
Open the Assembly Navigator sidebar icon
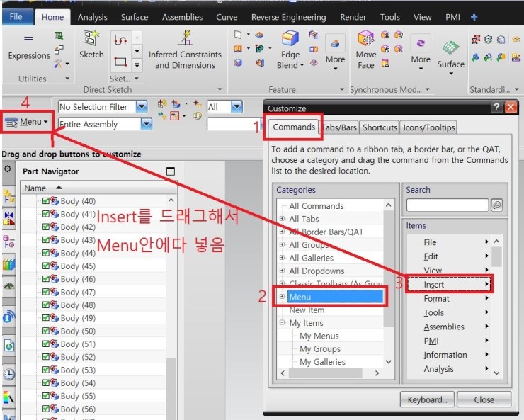pyautogui.click(x=8, y=195)
